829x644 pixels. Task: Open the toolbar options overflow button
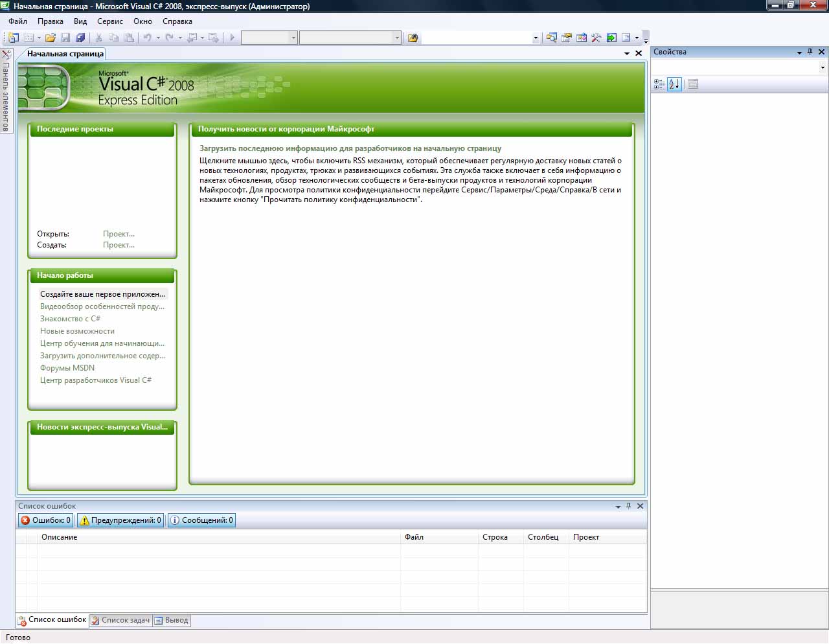pyautogui.click(x=646, y=38)
